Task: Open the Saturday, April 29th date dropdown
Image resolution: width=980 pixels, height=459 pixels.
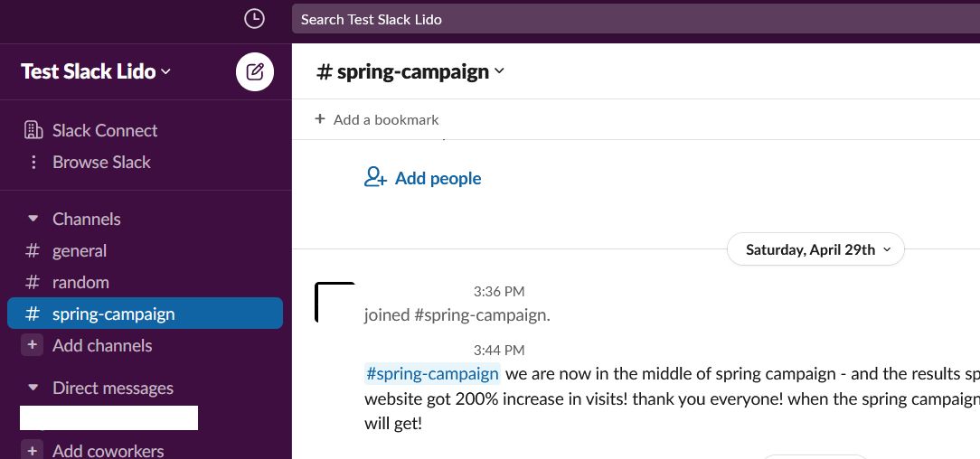Action: 815,249
